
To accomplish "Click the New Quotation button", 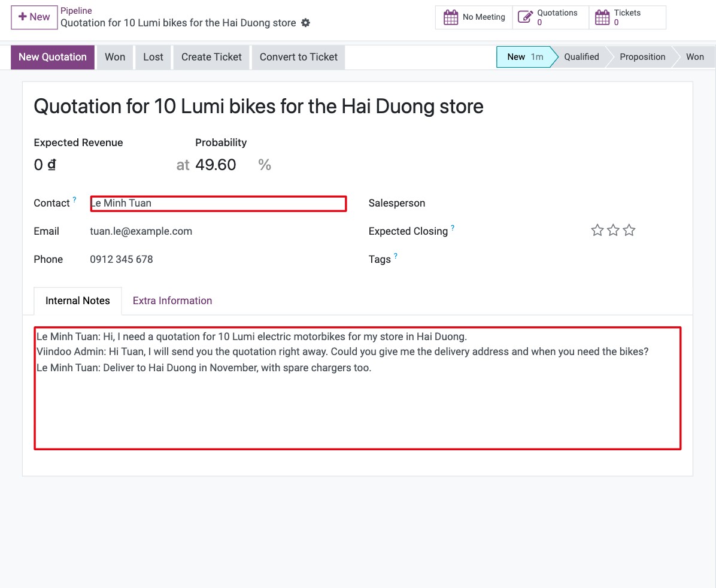I will (x=53, y=57).
